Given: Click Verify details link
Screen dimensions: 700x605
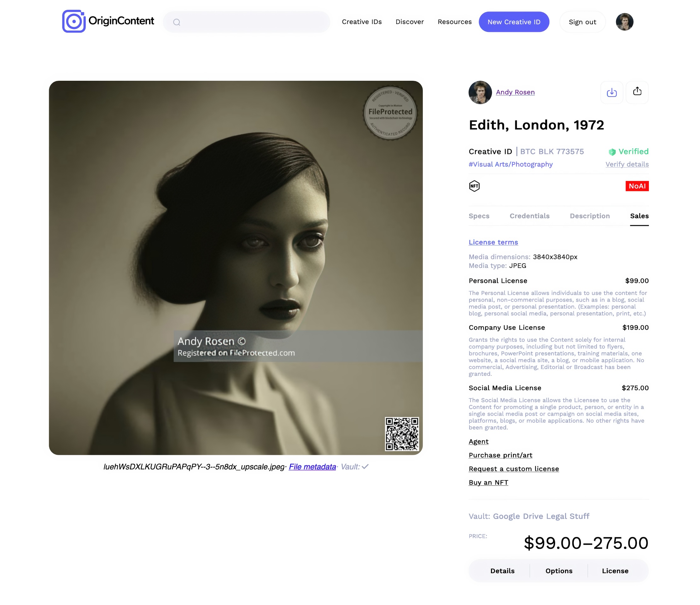Looking at the screenshot, I should (x=627, y=164).
